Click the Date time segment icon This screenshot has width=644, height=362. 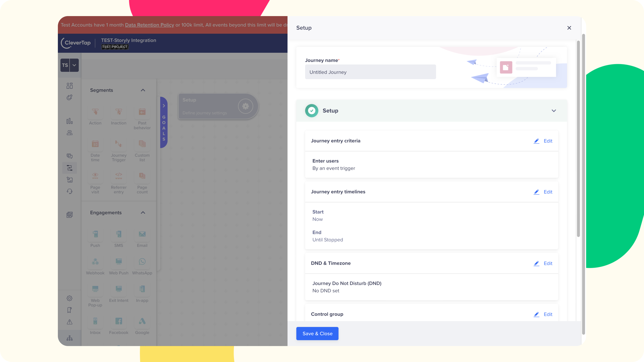point(95,144)
